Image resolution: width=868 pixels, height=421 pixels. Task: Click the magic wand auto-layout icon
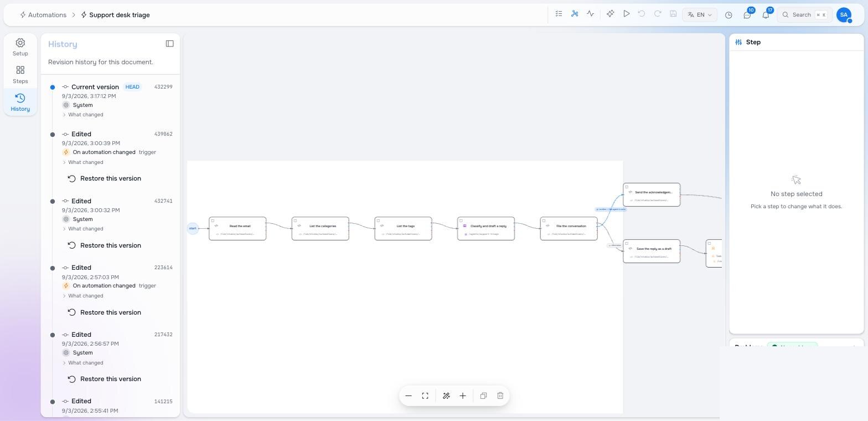coord(446,396)
